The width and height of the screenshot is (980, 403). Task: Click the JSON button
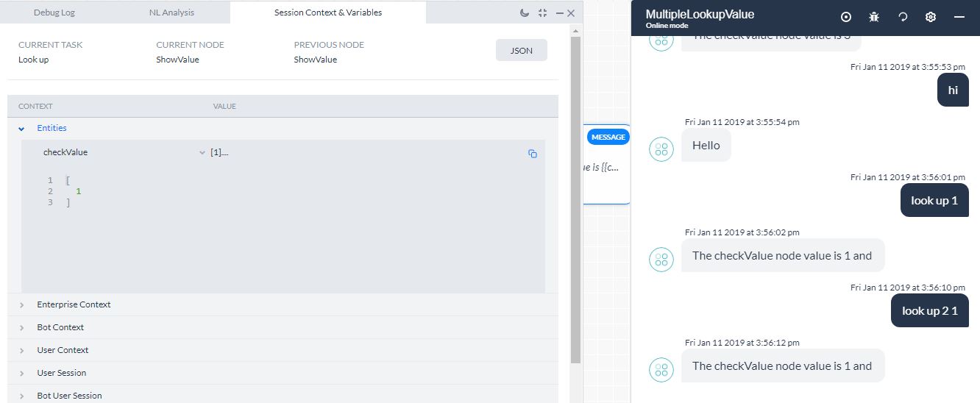(x=522, y=51)
